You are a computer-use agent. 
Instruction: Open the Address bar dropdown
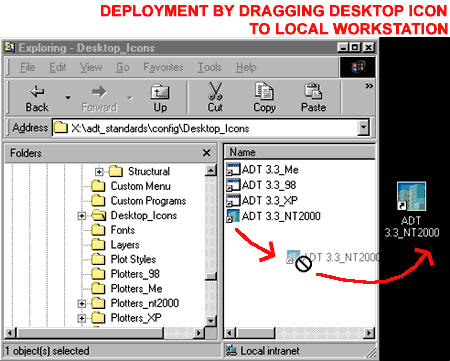[x=363, y=128]
